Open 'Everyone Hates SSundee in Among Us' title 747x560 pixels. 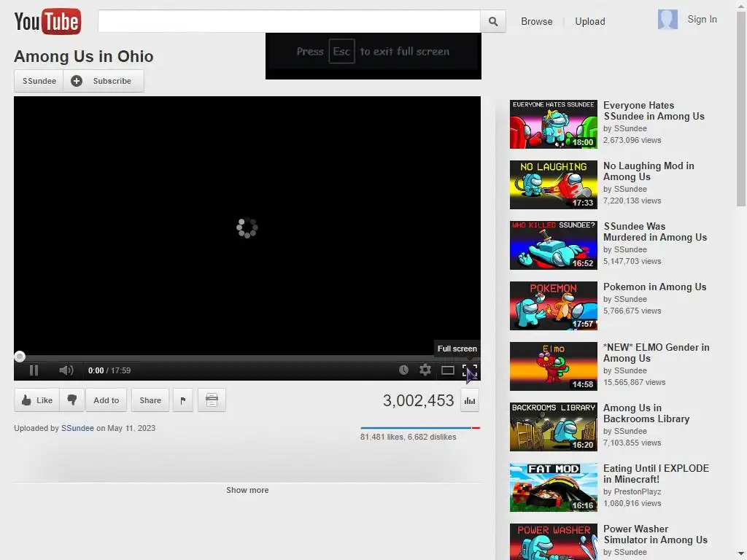654,111
